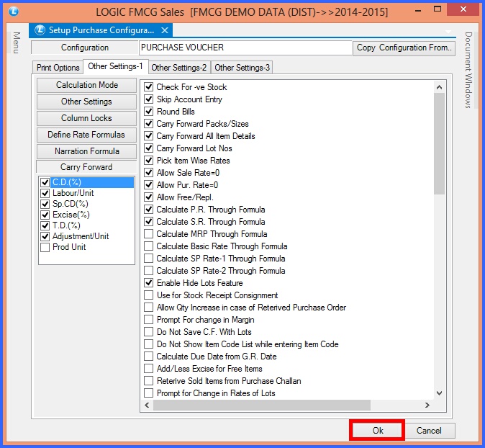Open Define Rate Formulas section
The width and height of the screenshot is (485, 448).
click(86, 135)
